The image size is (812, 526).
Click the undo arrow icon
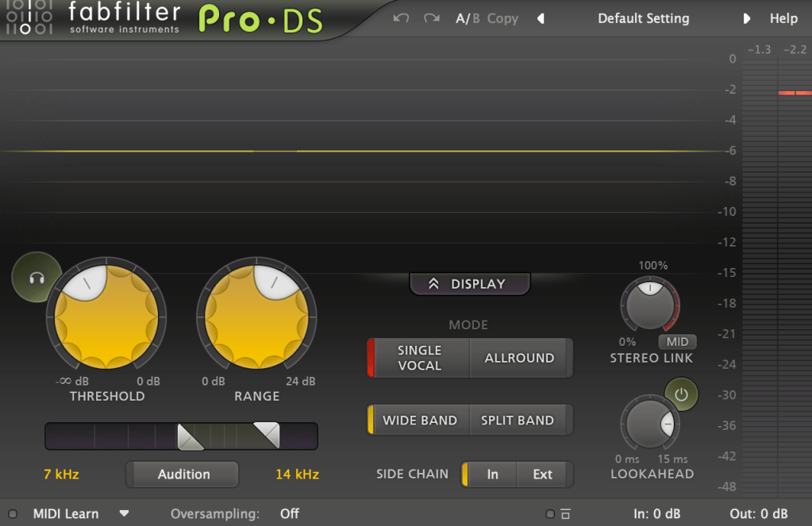tap(402, 18)
